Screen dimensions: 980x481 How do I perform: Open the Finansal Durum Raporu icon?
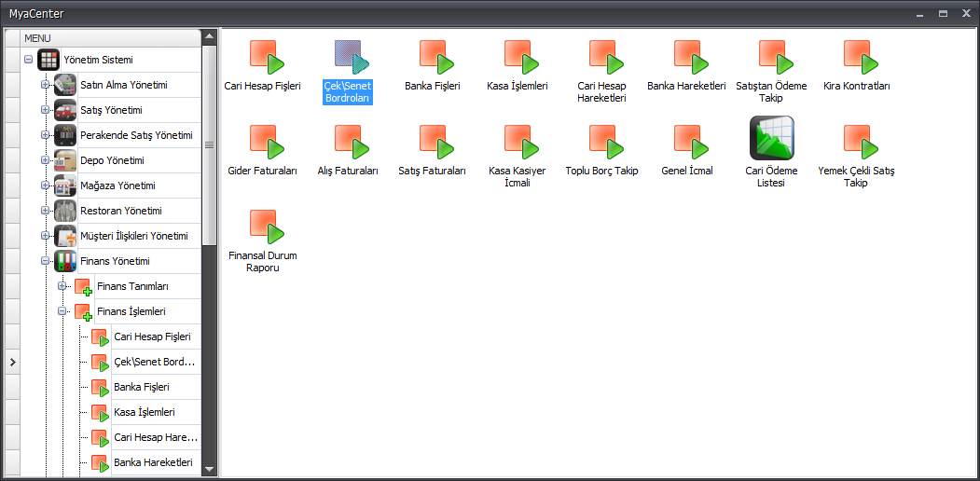point(267,227)
